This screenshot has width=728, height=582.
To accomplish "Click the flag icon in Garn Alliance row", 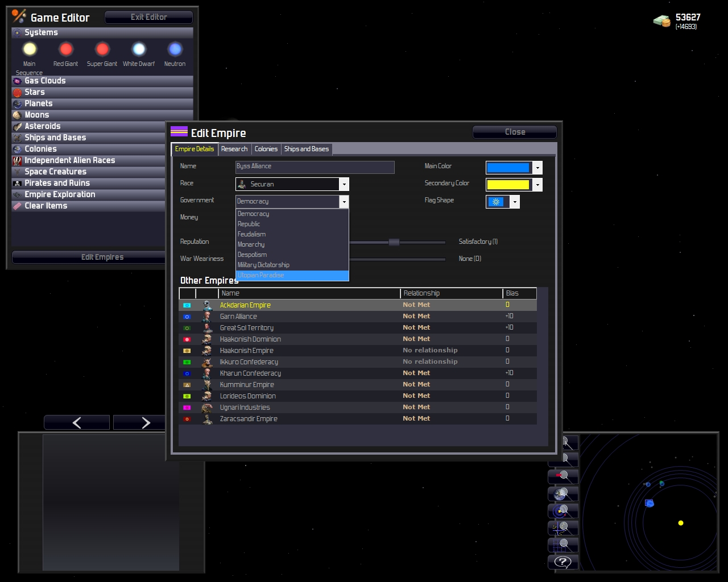I will [x=187, y=317].
